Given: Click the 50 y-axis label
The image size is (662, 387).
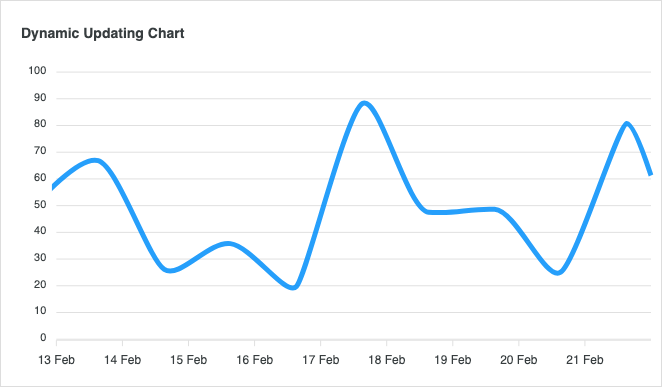Looking at the screenshot, I should 40,205.
